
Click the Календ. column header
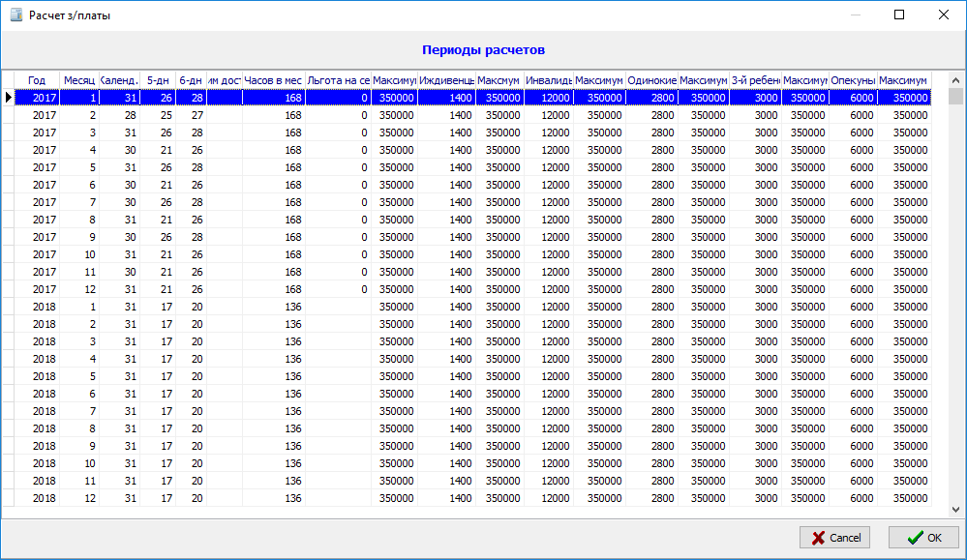click(x=120, y=80)
